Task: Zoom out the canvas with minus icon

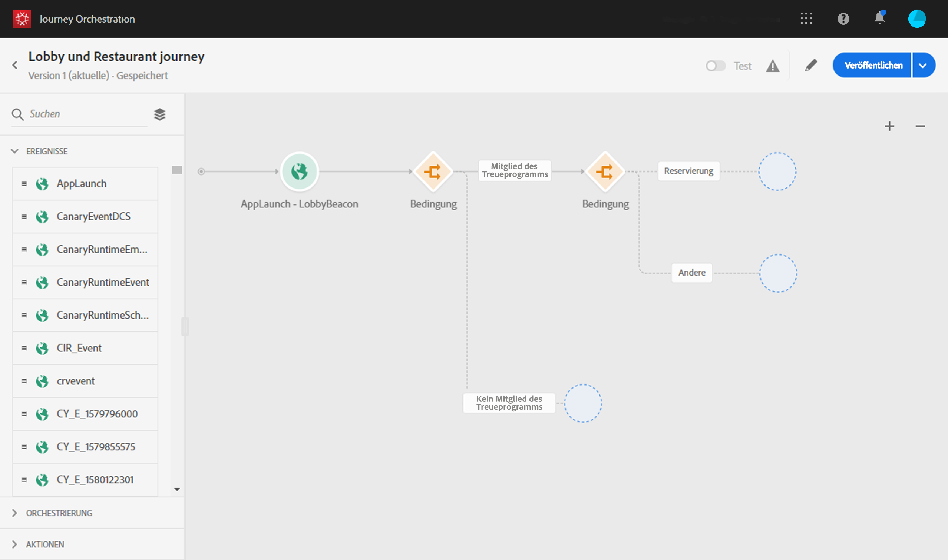Action: tap(920, 126)
